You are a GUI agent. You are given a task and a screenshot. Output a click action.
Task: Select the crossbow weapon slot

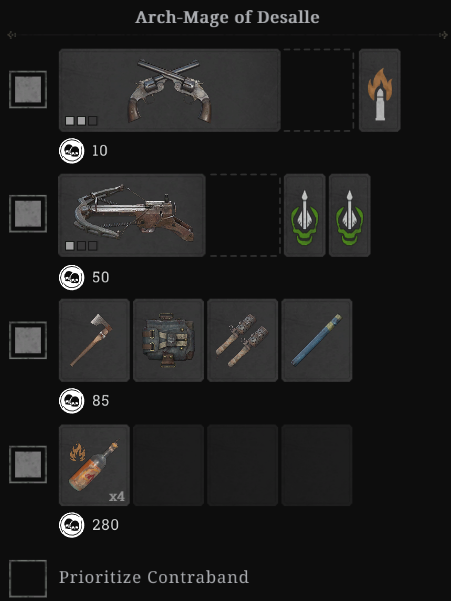click(132, 215)
